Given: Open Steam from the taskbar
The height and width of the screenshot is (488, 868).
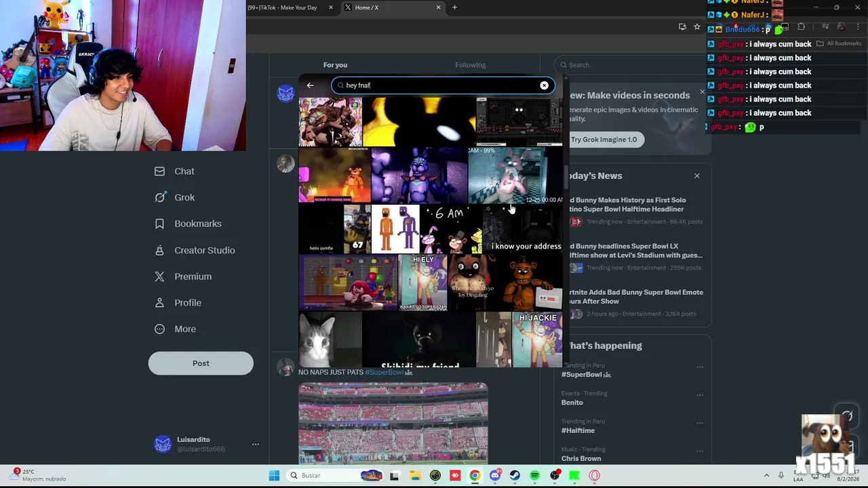Looking at the screenshot, I should pyautogui.click(x=515, y=476).
